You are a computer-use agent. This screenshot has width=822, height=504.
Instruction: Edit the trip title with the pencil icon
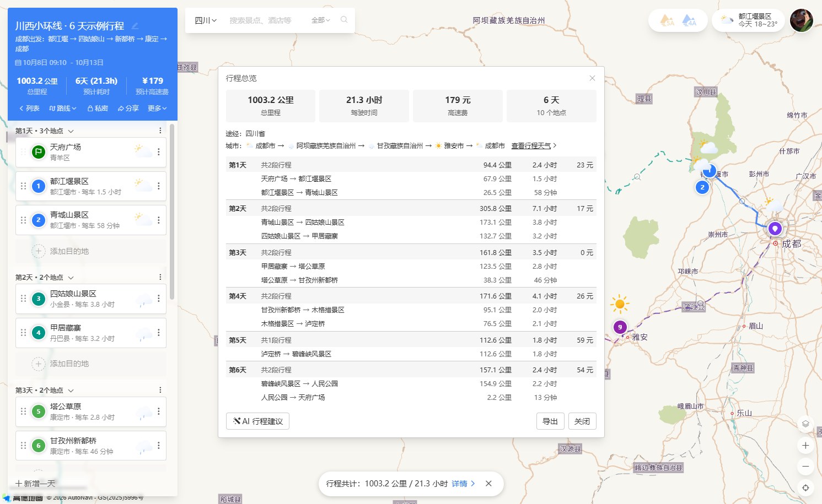point(135,26)
